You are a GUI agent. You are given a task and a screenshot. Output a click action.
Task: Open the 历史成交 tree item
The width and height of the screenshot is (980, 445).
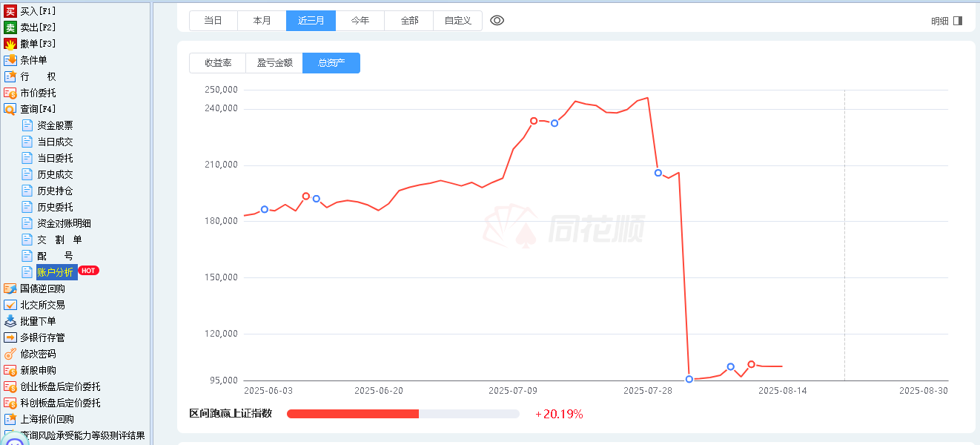[55, 174]
